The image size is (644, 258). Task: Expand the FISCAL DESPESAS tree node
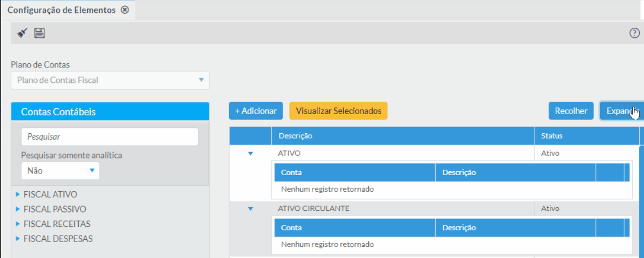[18, 239]
